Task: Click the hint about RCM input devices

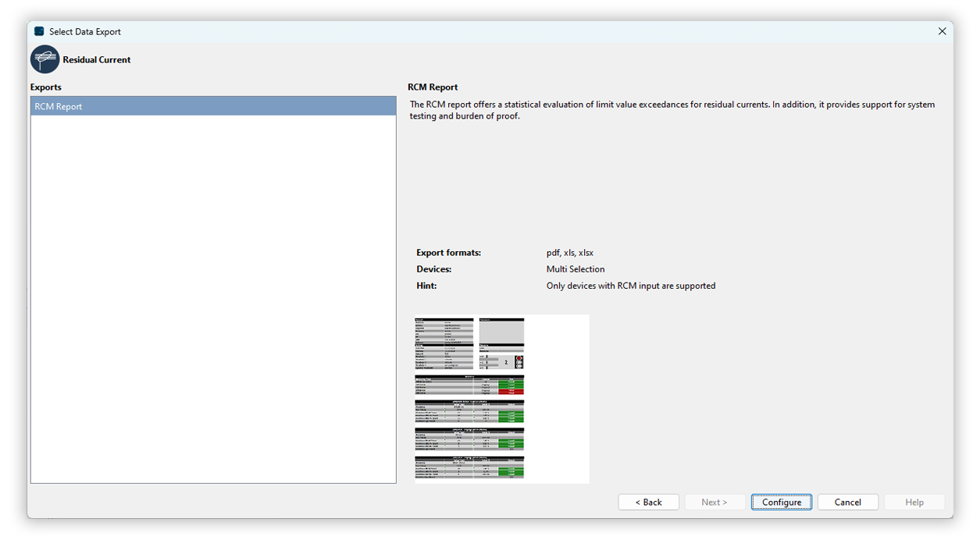Action: (x=631, y=286)
